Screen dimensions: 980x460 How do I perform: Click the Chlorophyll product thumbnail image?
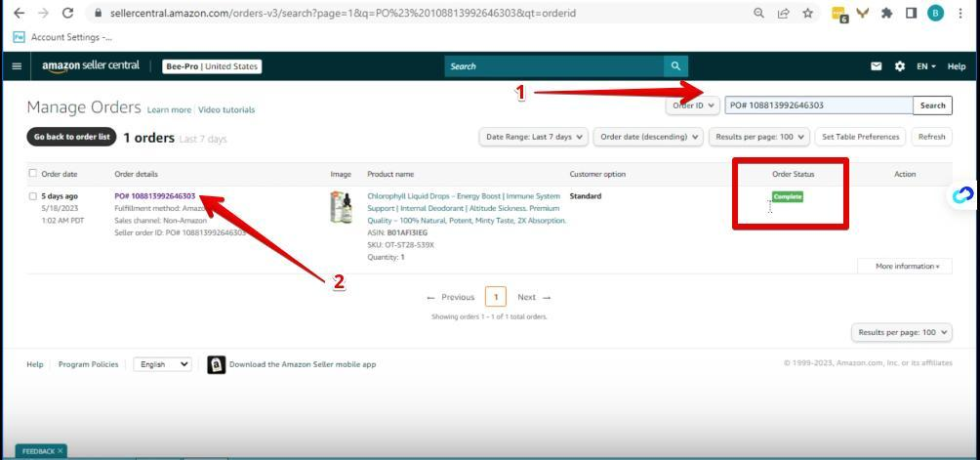[x=341, y=208]
